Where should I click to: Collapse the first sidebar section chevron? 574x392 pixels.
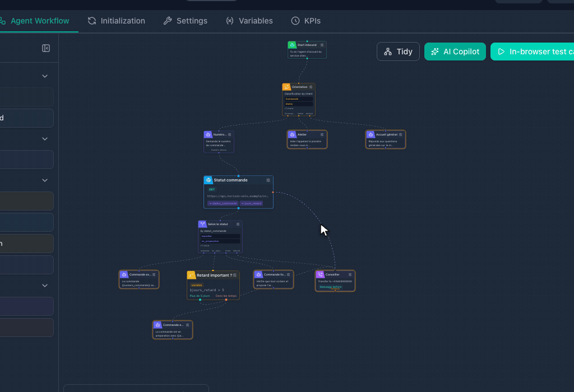pos(45,76)
